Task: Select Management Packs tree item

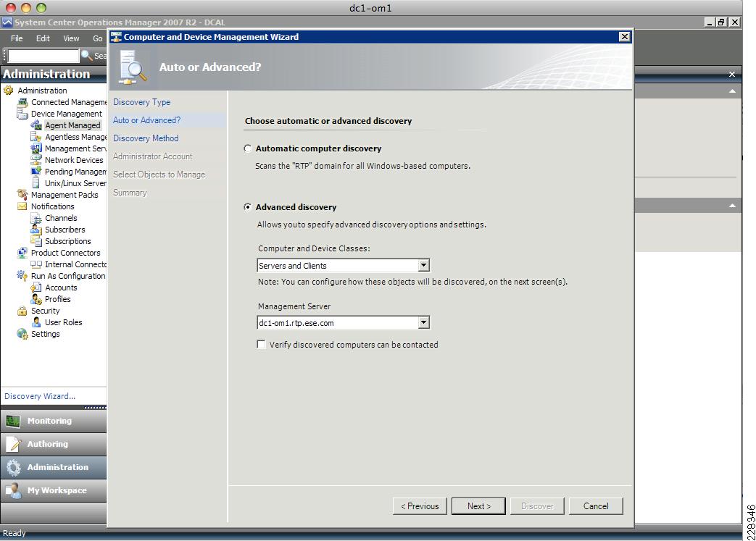Action: point(65,195)
